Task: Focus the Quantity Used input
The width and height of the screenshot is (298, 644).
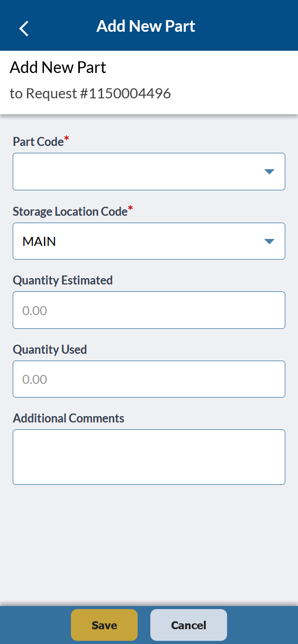Action: (x=149, y=379)
